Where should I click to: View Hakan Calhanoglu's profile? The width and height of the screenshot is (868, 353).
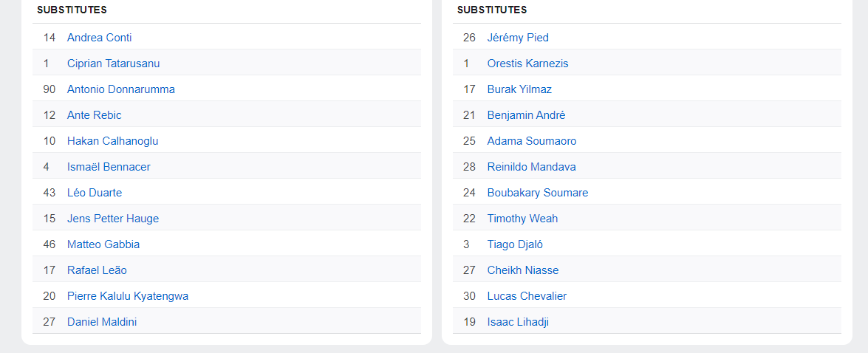(112, 141)
